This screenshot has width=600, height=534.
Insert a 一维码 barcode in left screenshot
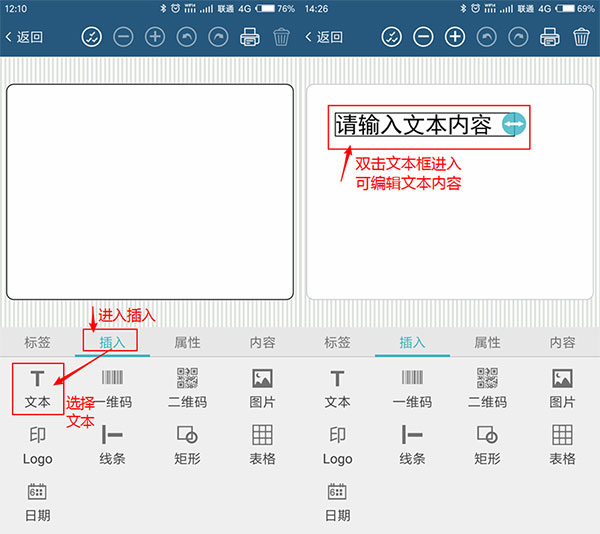tap(112, 387)
